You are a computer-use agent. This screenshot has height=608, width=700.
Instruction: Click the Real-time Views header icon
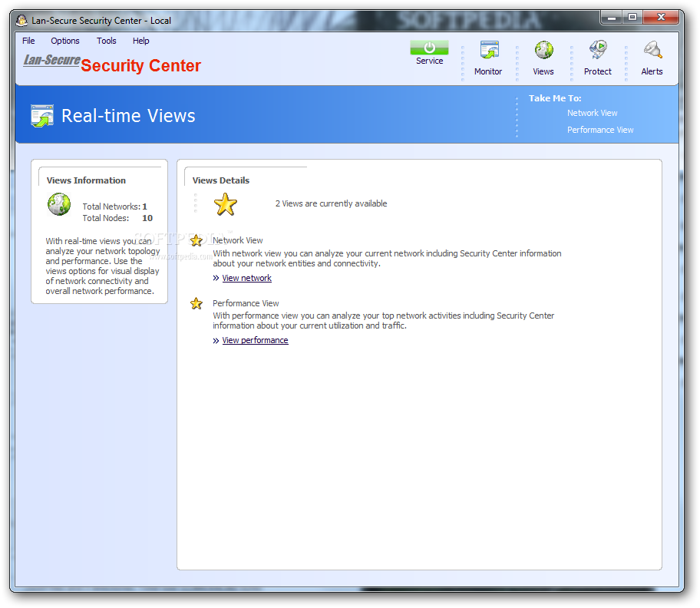[x=42, y=116]
